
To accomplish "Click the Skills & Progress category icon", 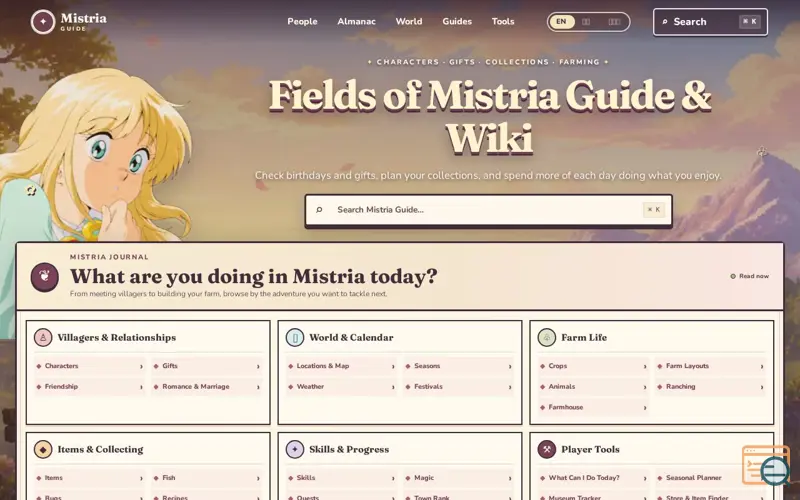I will click(x=295, y=449).
